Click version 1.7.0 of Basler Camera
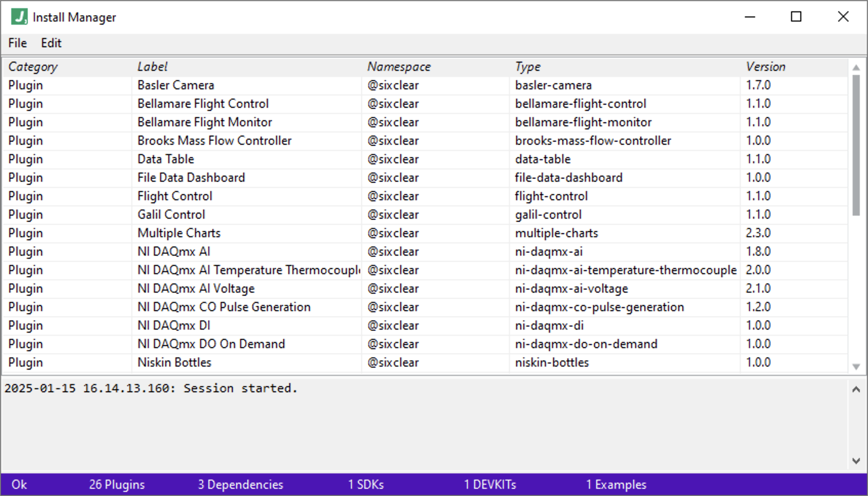Image resolution: width=868 pixels, height=496 pixels. [x=758, y=85]
